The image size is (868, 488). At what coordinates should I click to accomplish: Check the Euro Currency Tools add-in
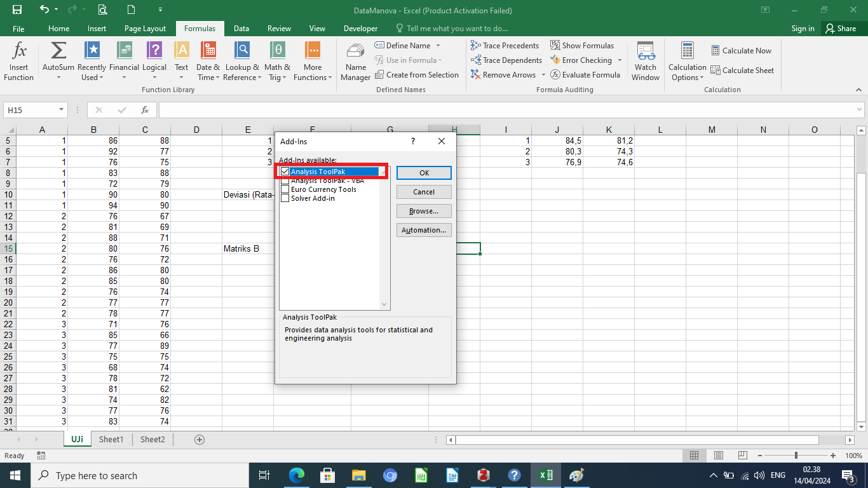pyautogui.click(x=285, y=189)
